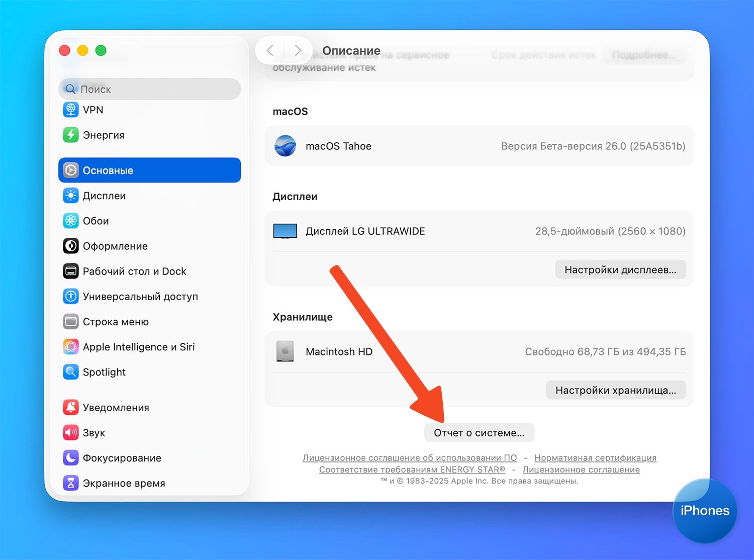Image resolution: width=754 pixels, height=560 pixels.
Task: Open Экранное время settings
Action: tap(150, 483)
